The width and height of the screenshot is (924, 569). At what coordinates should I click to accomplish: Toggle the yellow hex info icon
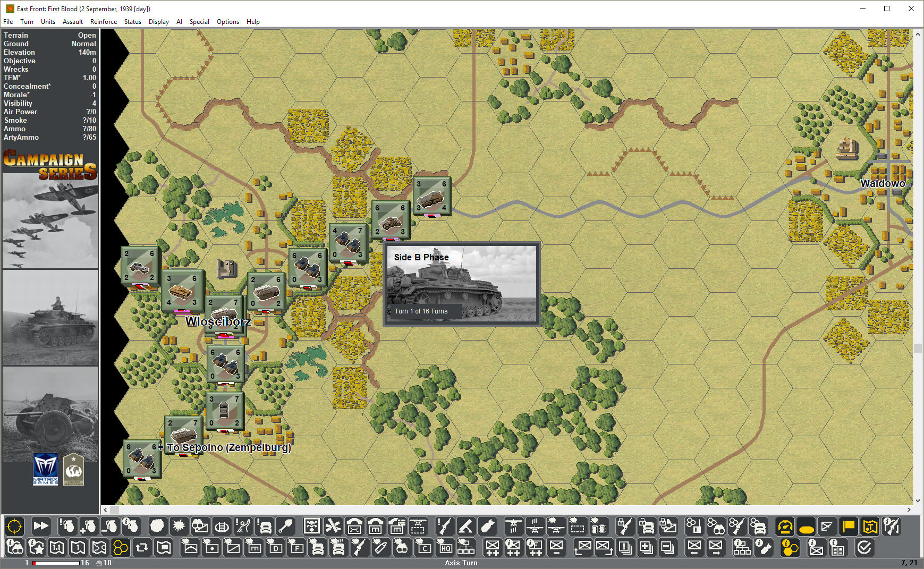pyautogui.click(x=790, y=547)
